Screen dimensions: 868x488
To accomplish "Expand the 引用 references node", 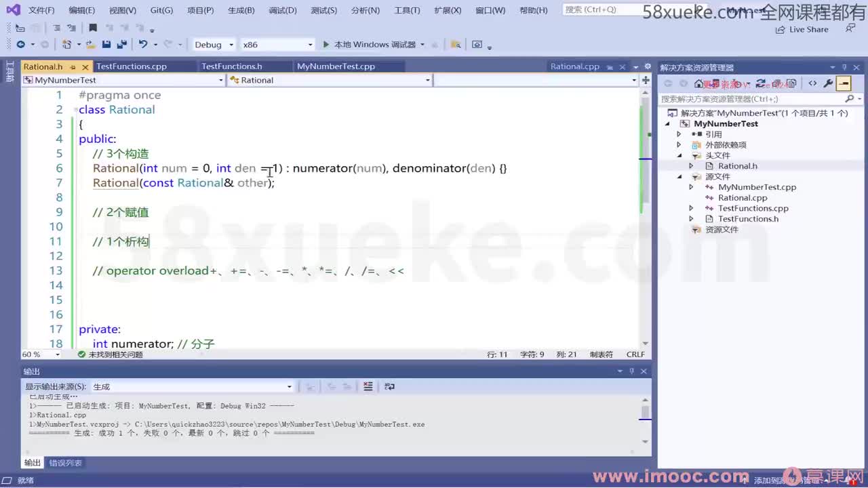I will 679,134.
